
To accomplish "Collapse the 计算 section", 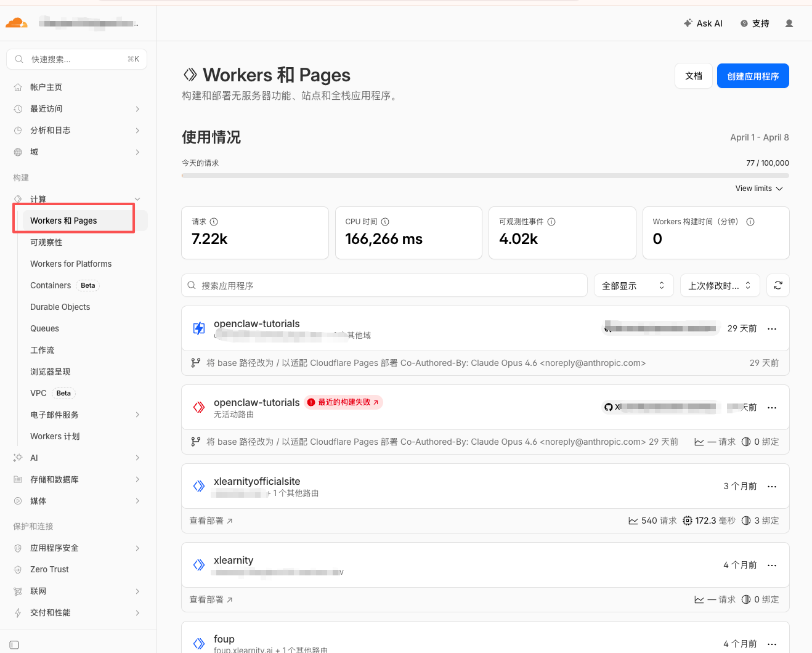I will pos(137,199).
